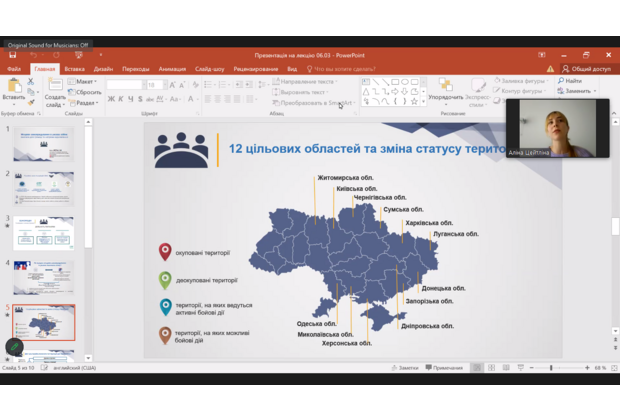Open the Раздел section dropdown
The width and height of the screenshot is (620, 420).
coord(86,102)
